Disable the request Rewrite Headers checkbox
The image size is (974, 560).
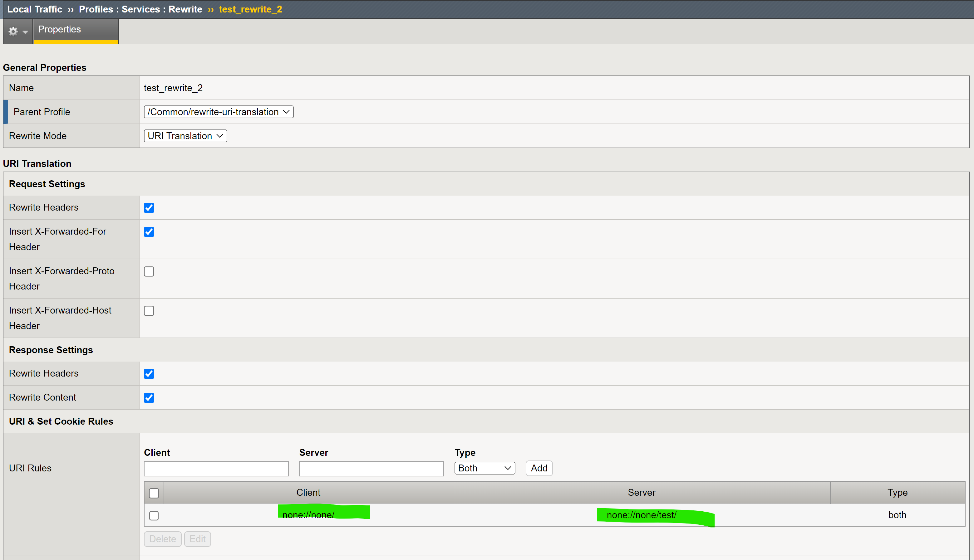[x=149, y=207]
